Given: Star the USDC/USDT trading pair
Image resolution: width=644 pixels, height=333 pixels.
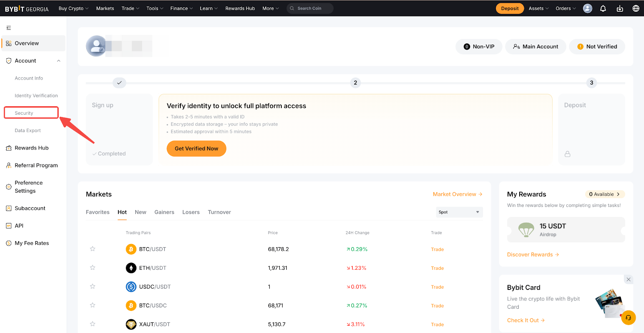Looking at the screenshot, I should [x=93, y=286].
